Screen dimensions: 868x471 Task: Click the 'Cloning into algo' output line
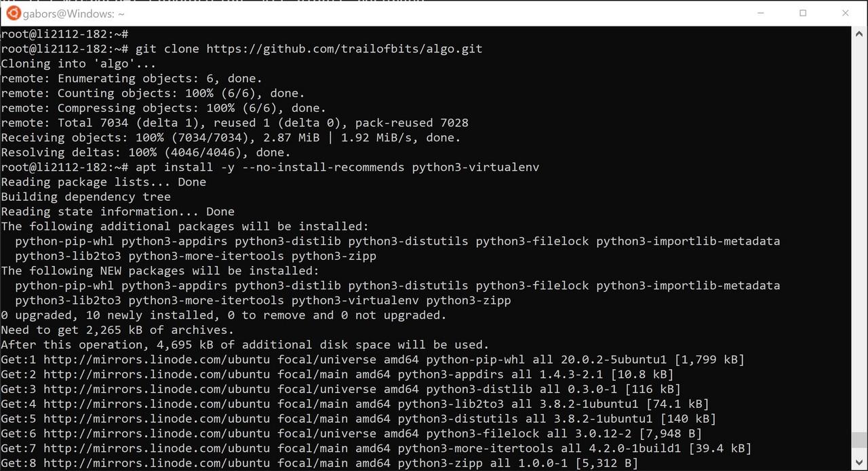click(x=79, y=64)
